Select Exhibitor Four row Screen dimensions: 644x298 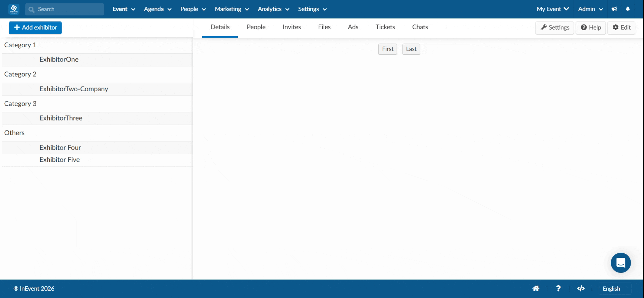[97, 148]
